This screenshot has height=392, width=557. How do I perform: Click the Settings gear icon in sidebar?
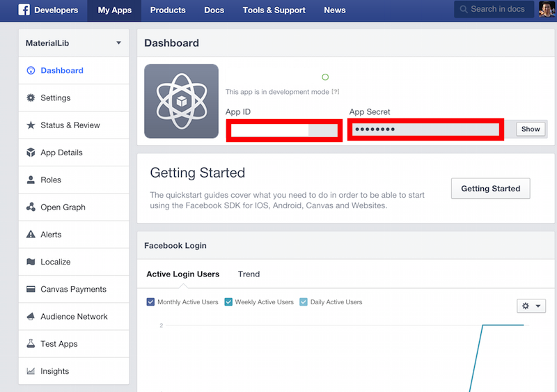click(x=31, y=97)
